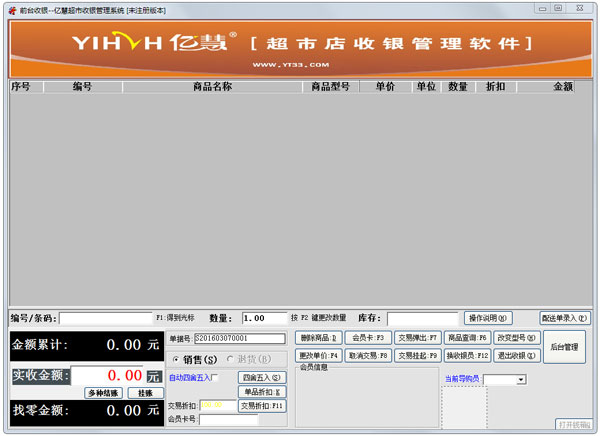Click the 四舍五入(S) rounding button
The width and height of the screenshot is (600, 436).
point(262,378)
